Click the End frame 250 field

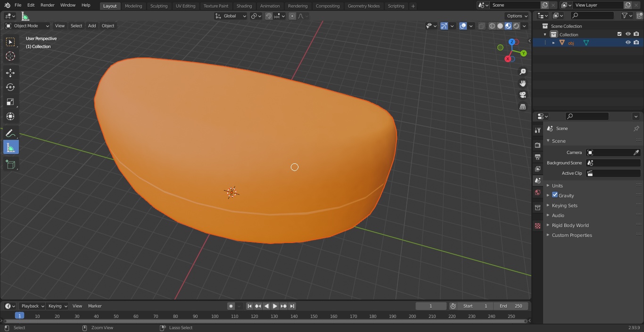pyautogui.click(x=511, y=306)
